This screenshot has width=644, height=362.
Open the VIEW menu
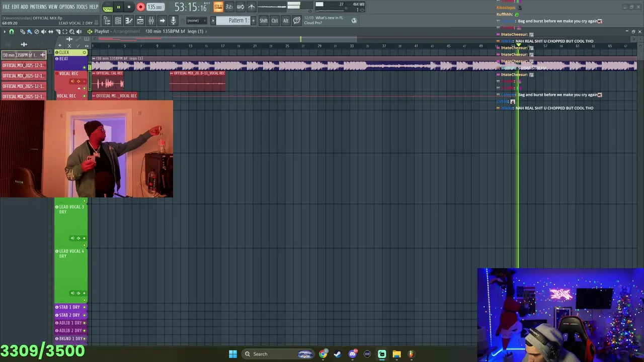point(53,7)
